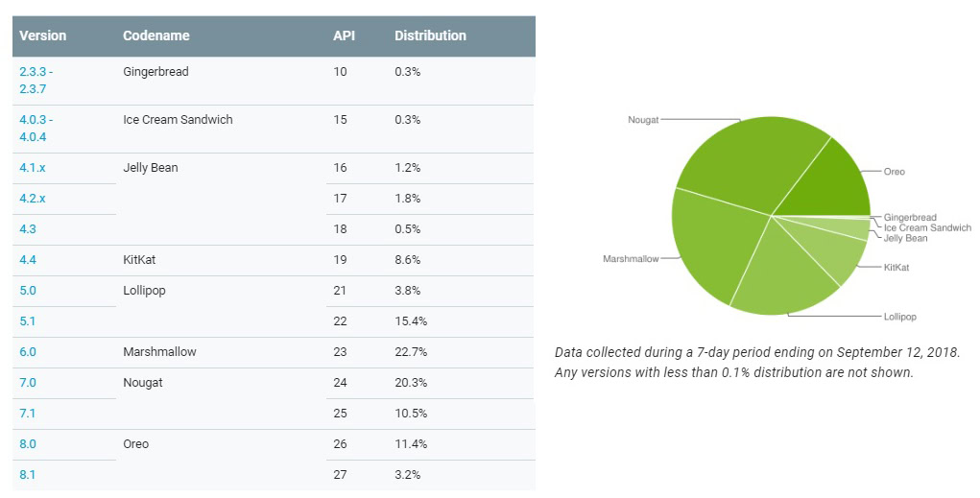Viewport: 980px width, 498px height.
Task: Click the Distribution column header
Action: point(430,36)
